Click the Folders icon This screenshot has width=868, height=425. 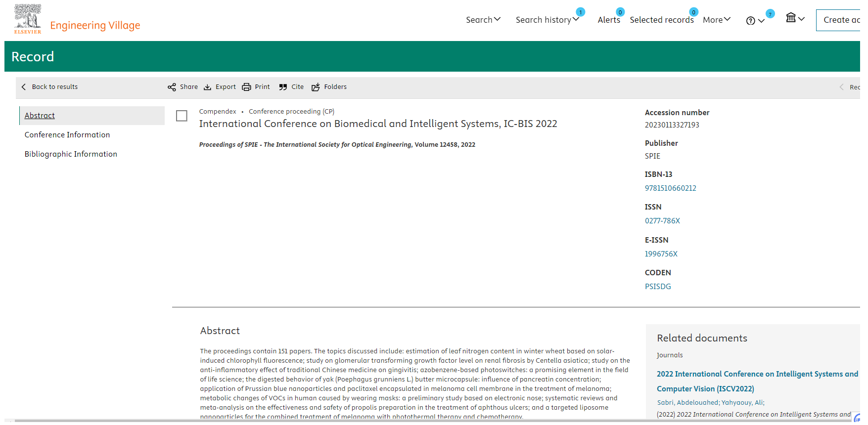tap(316, 87)
